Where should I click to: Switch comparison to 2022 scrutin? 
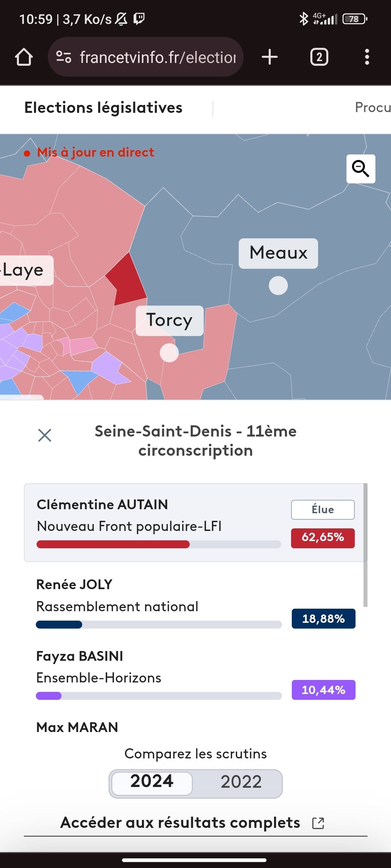(241, 783)
